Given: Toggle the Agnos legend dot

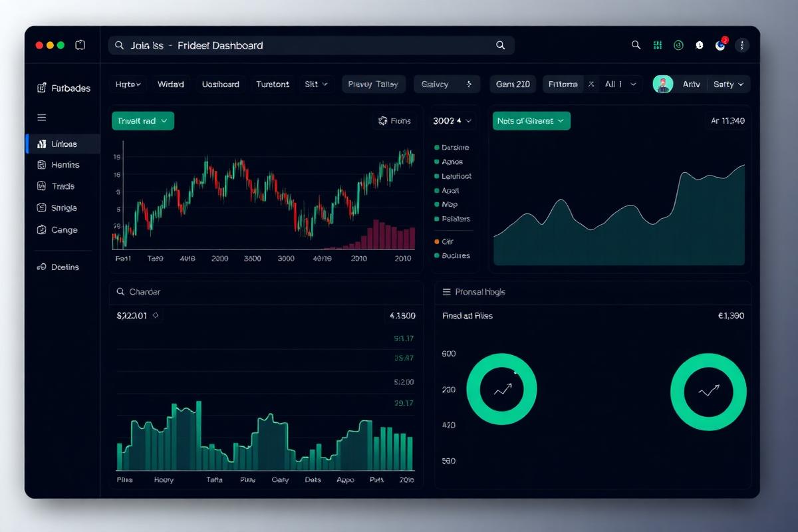Looking at the screenshot, I should pos(436,162).
